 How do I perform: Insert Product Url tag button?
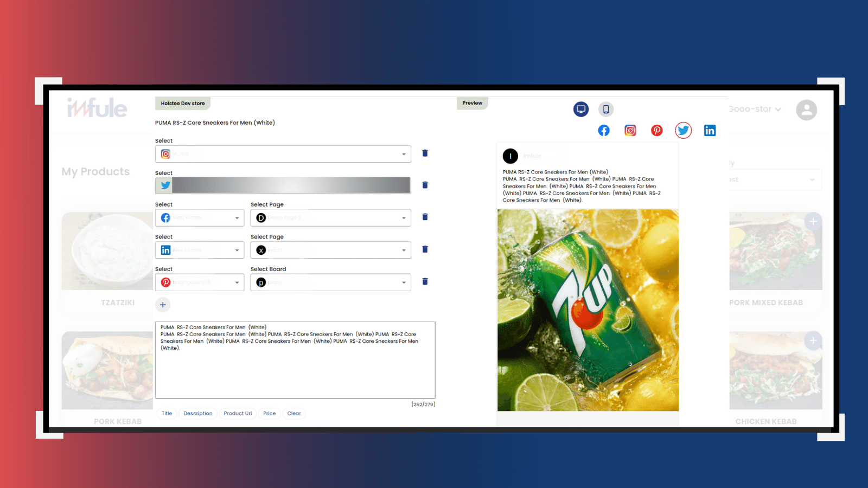pyautogui.click(x=238, y=414)
